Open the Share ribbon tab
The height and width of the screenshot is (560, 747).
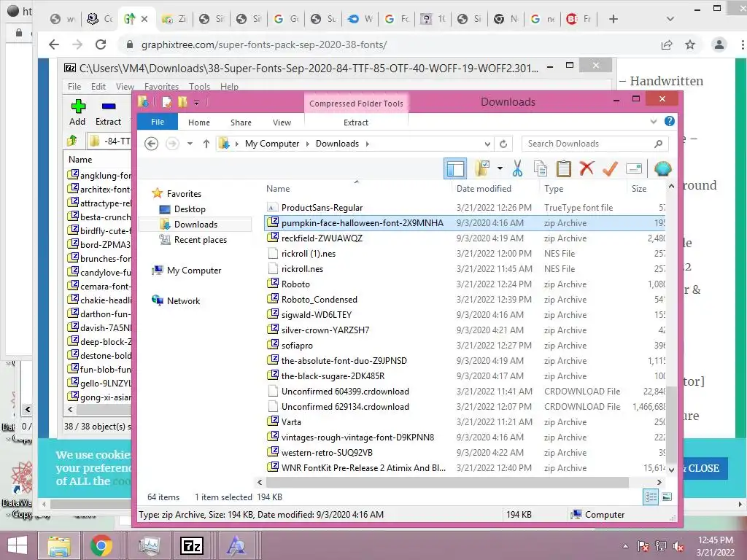coord(241,122)
